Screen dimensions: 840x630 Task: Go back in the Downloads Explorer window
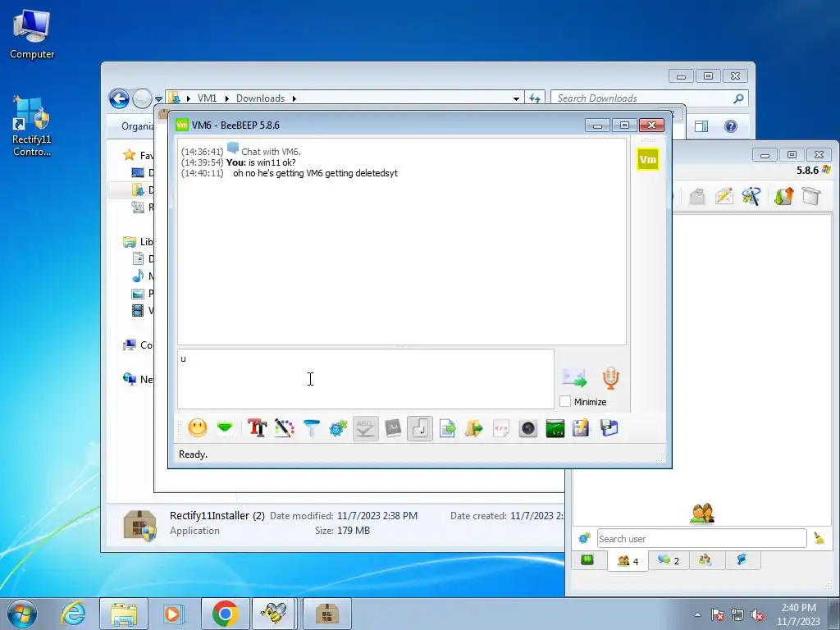[x=119, y=98]
